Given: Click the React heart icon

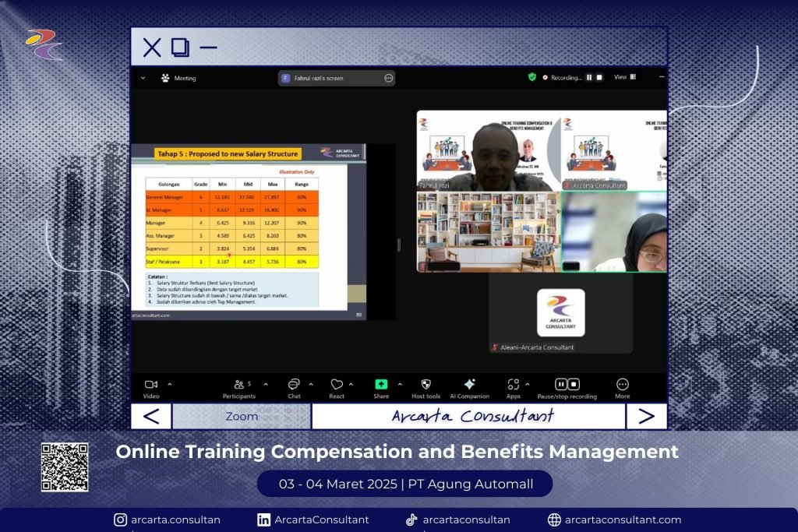Looking at the screenshot, I should pos(337,385).
